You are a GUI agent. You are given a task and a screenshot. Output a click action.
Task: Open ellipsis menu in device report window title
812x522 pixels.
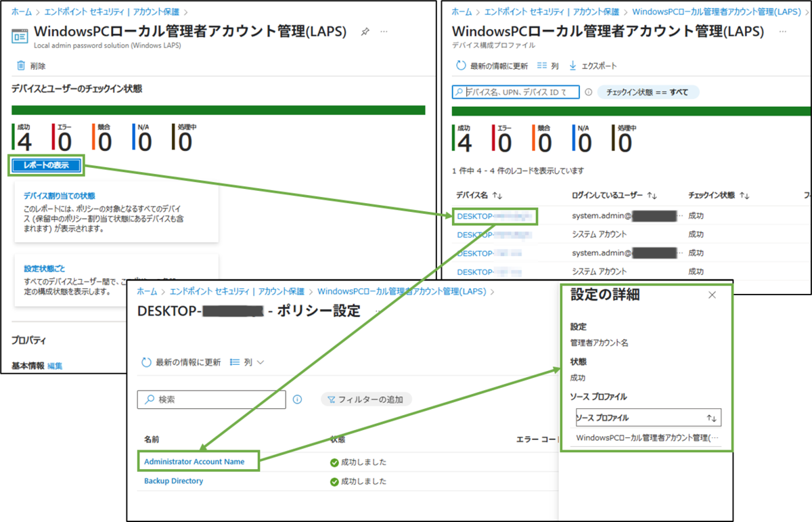[x=783, y=31]
